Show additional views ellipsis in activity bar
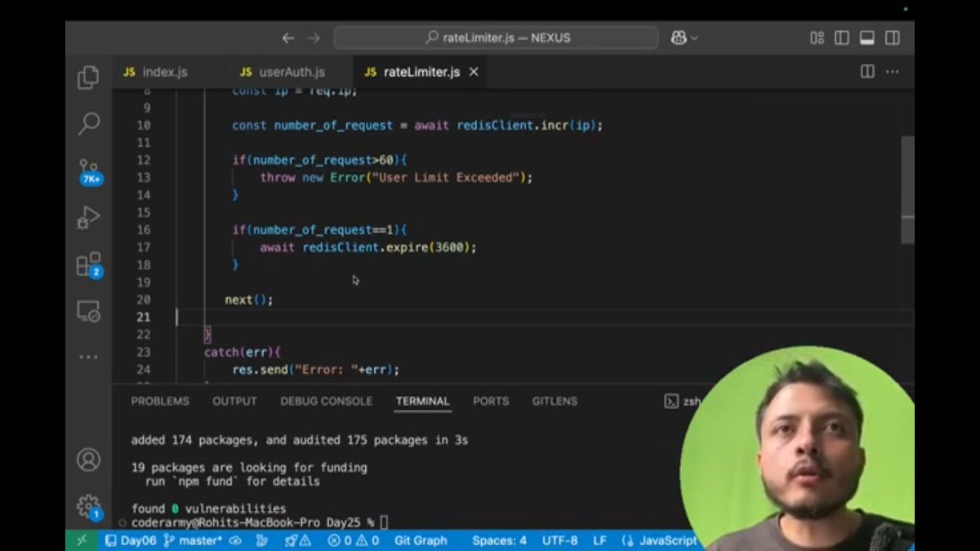Viewport: 980px width, 551px height. point(88,357)
